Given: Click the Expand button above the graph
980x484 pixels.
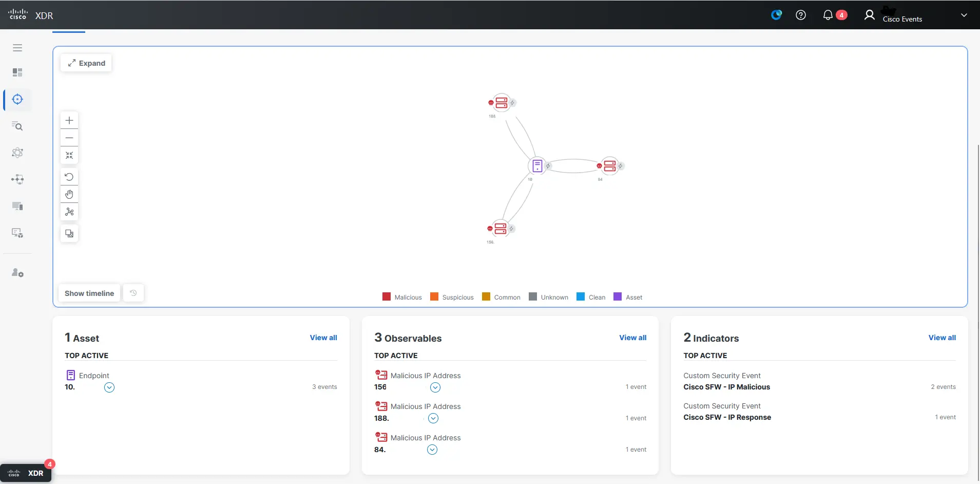Looking at the screenshot, I should (86, 63).
